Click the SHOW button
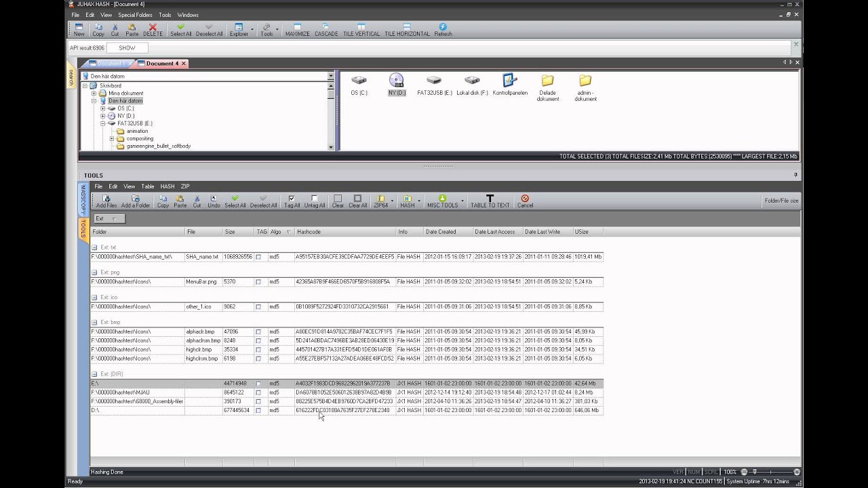Screen dimensions: 868x488 (x=127, y=48)
